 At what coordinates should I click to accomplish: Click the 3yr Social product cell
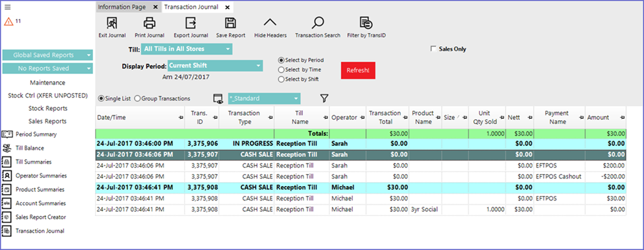pos(426,209)
